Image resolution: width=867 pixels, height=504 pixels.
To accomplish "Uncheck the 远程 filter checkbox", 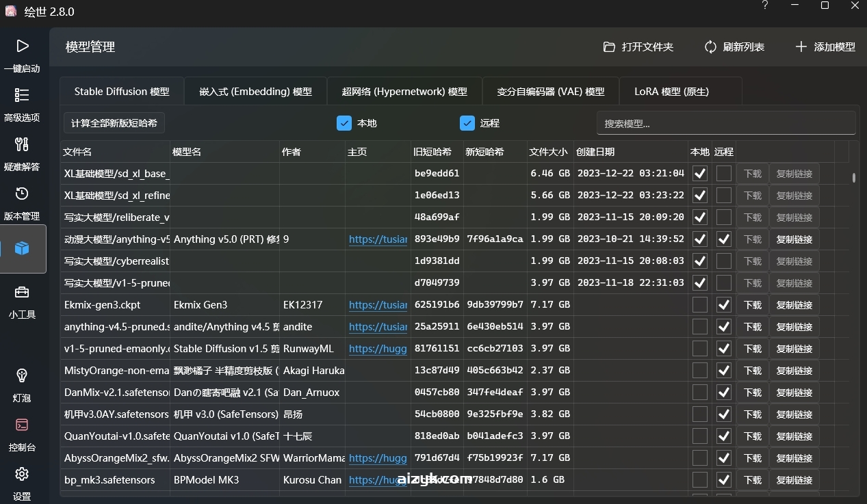I will [x=467, y=123].
